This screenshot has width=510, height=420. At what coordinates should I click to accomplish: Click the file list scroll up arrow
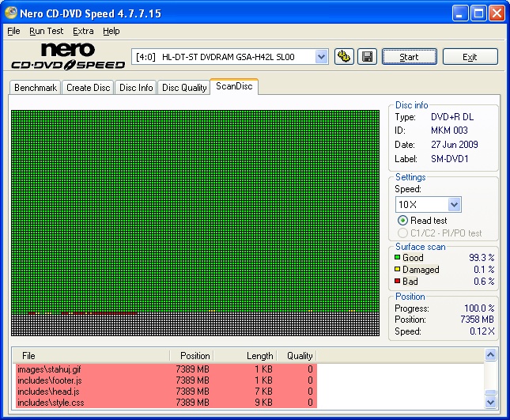tap(490, 354)
